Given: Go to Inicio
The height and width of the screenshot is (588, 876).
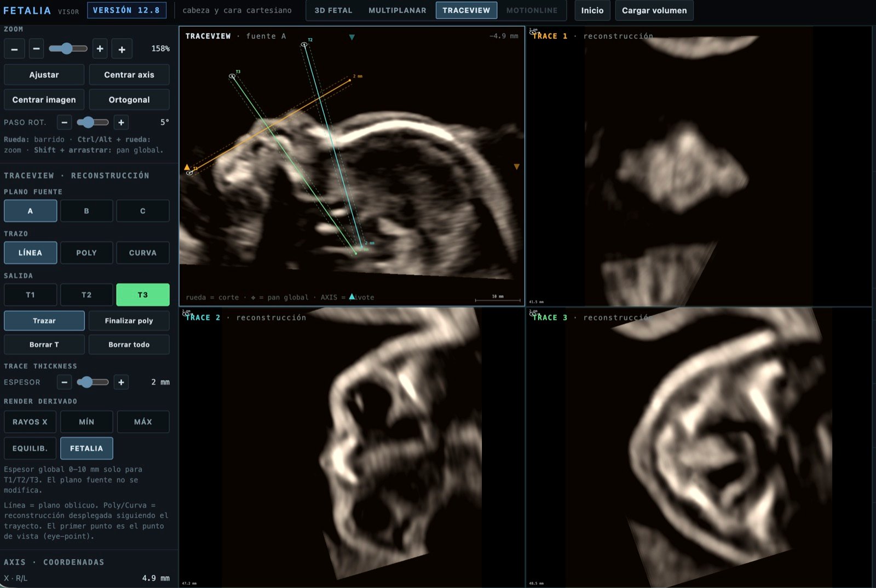Looking at the screenshot, I should point(592,10).
